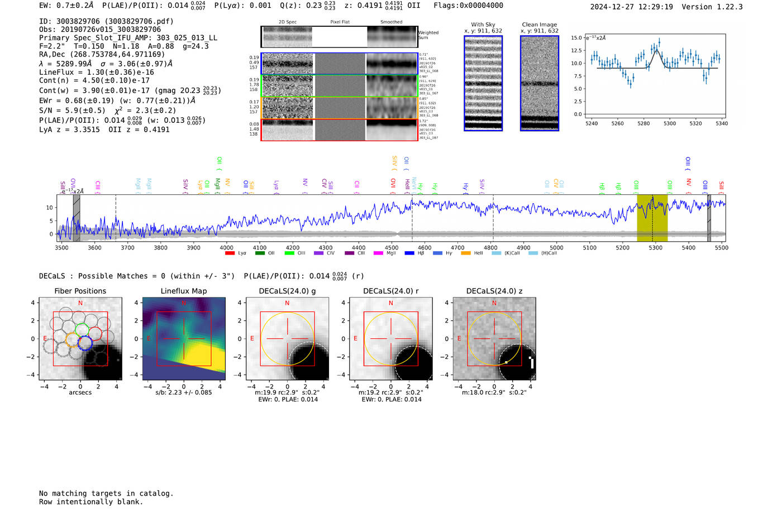Image resolution: width=782 pixels, height=532 pixels.
Task: Select the OII dark green legend swatch
Action: (260, 253)
